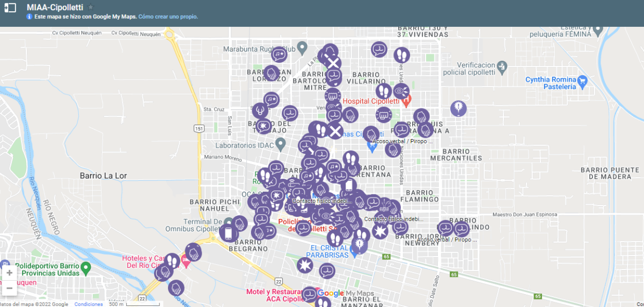Open the Condiciones link
The width and height of the screenshot is (644, 307).
pos(89,304)
